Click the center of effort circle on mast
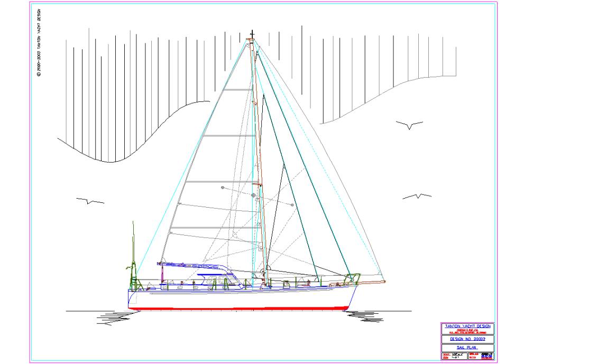 pyautogui.click(x=253, y=195)
